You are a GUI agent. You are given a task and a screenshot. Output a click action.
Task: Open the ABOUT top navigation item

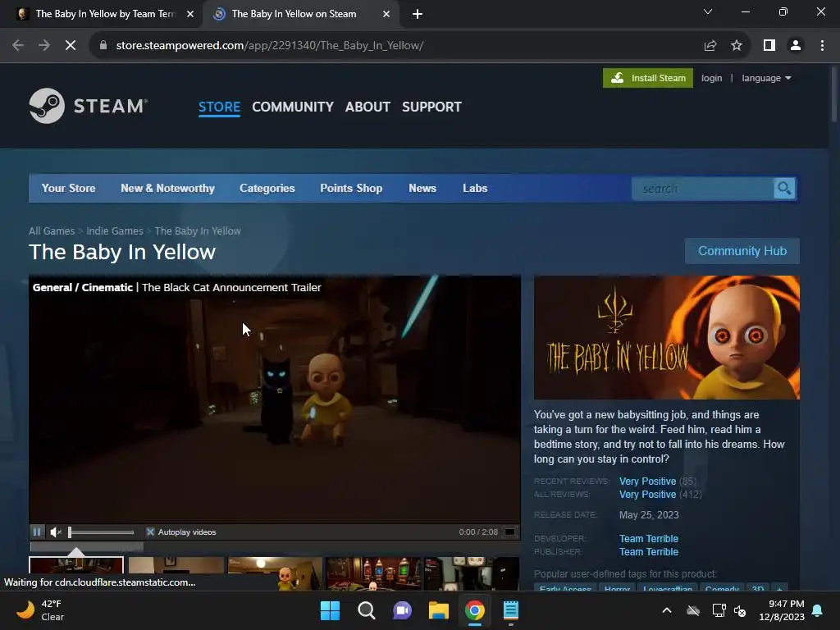coord(367,107)
